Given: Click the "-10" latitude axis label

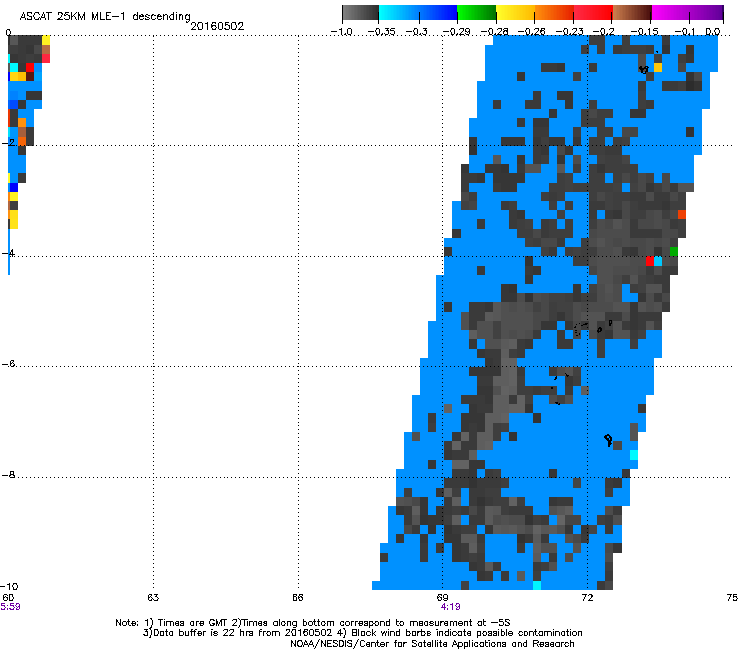Looking at the screenshot, I should click(9, 586).
